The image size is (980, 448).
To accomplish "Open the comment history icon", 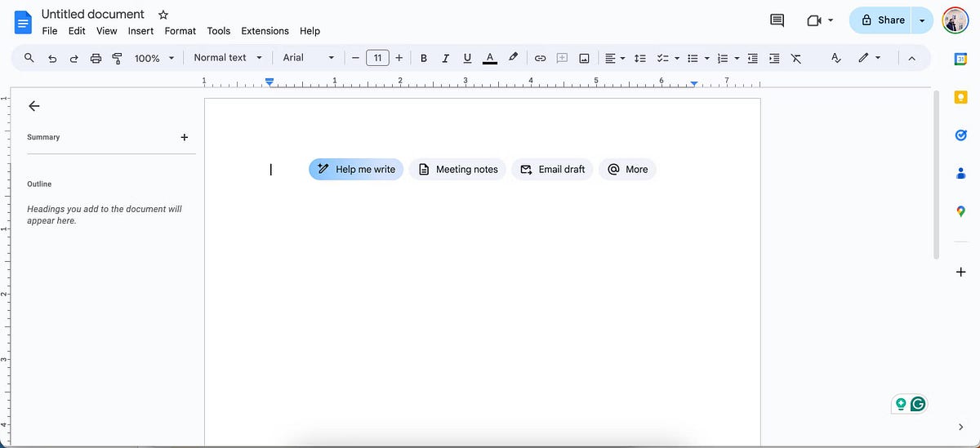I will pyautogui.click(x=777, y=20).
